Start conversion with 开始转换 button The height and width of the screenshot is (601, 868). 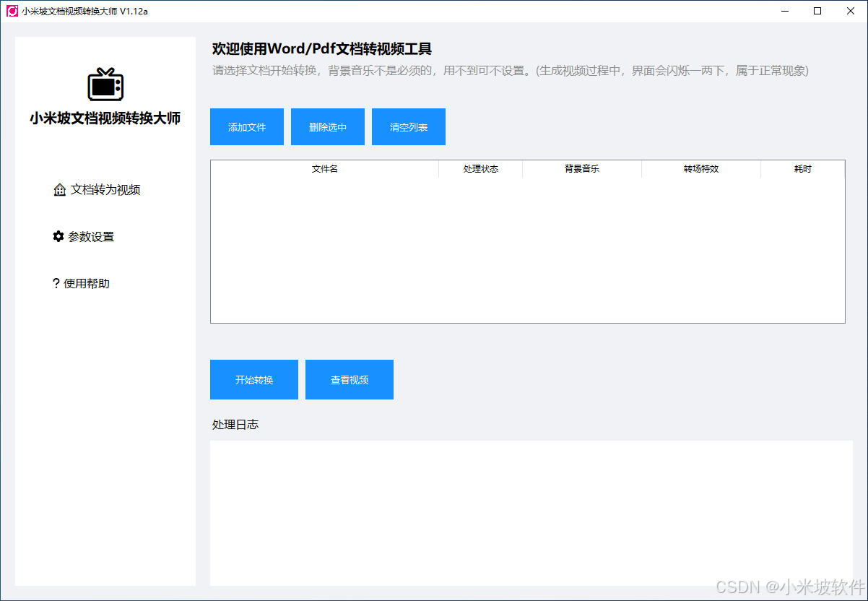click(254, 379)
